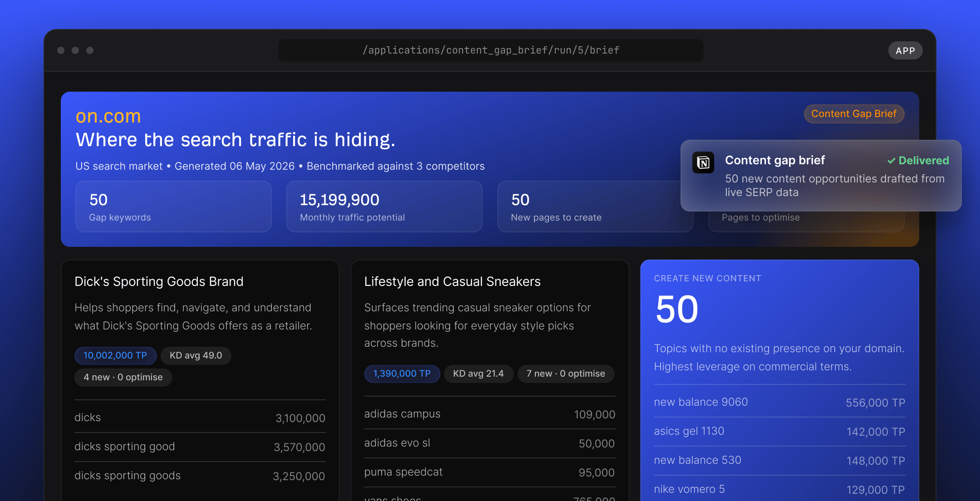Select the 'dicks sporting goods' keyword
Screen dimensions: 980x501
(127, 476)
